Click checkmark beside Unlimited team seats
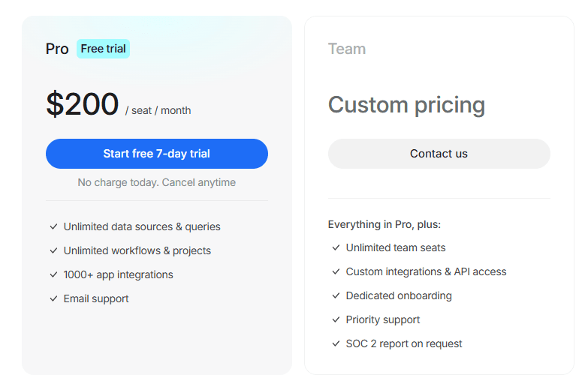 336,247
